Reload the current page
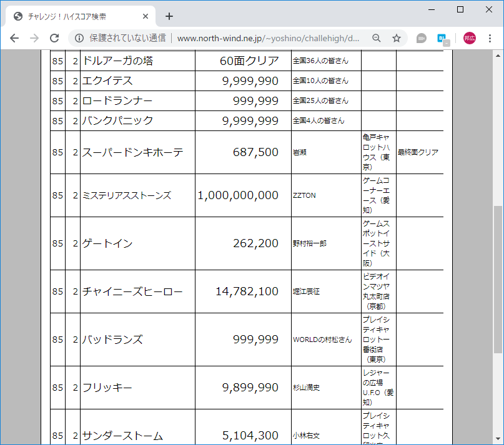This screenshot has width=504, height=445. pyautogui.click(x=54, y=38)
